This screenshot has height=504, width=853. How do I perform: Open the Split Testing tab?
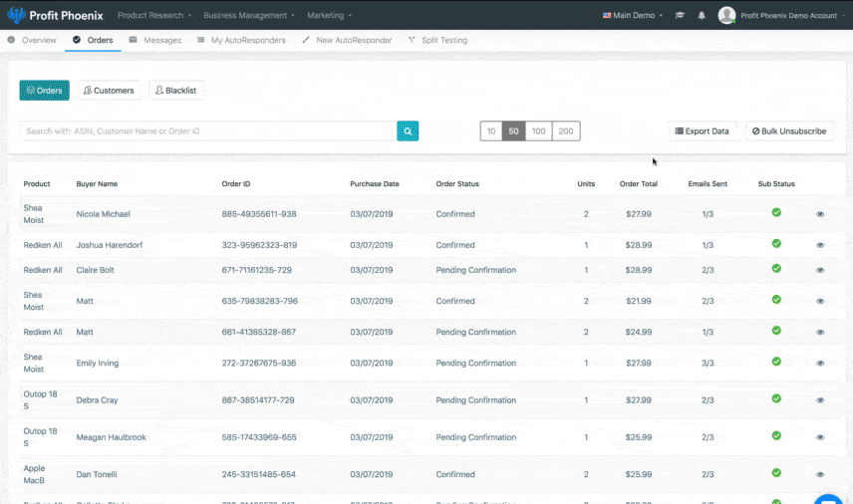[x=438, y=41]
